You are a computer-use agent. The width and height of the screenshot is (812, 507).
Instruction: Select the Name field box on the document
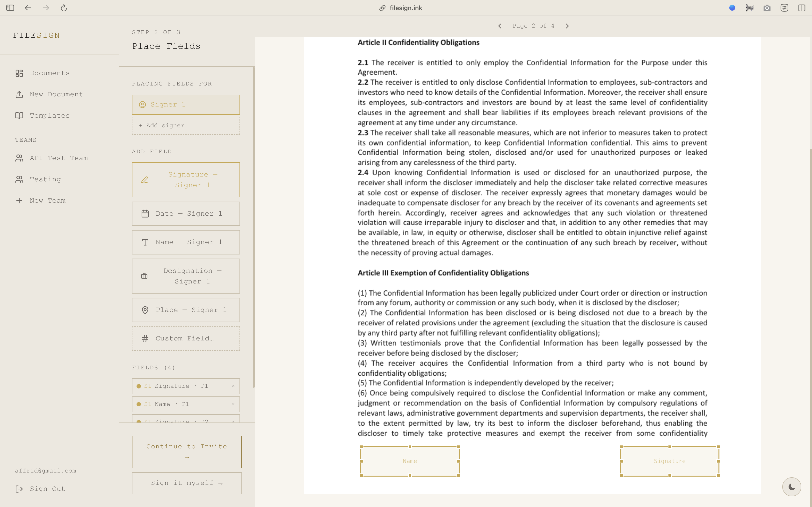[x=410, y=461]
